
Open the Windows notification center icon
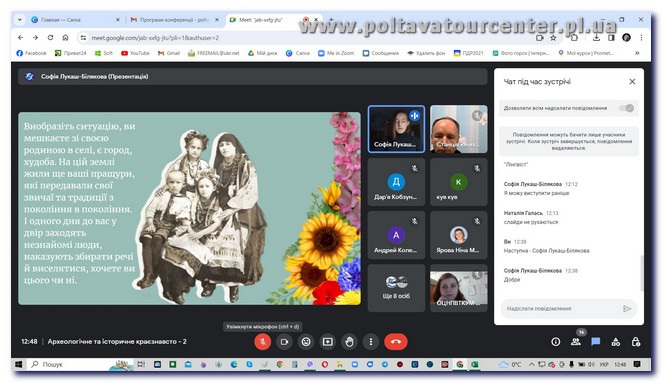tap(637, 364)
